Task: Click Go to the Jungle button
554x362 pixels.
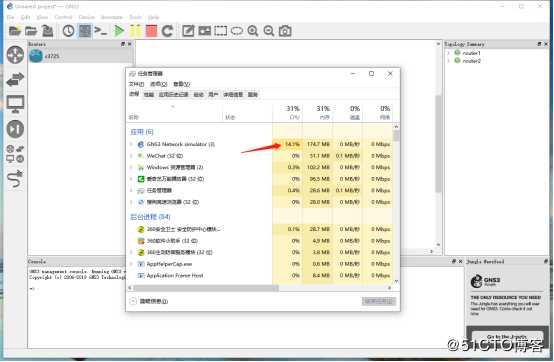Action: (x=507, y=337)
